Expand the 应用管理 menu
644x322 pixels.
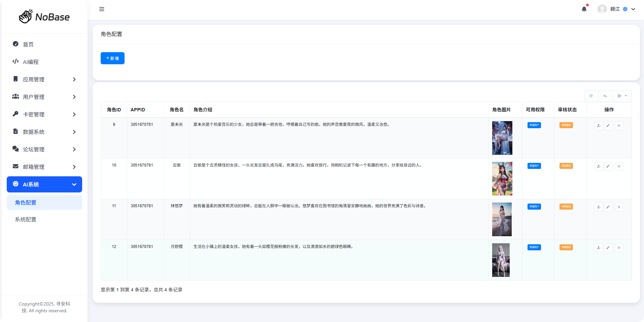click(x=44, y=79)
